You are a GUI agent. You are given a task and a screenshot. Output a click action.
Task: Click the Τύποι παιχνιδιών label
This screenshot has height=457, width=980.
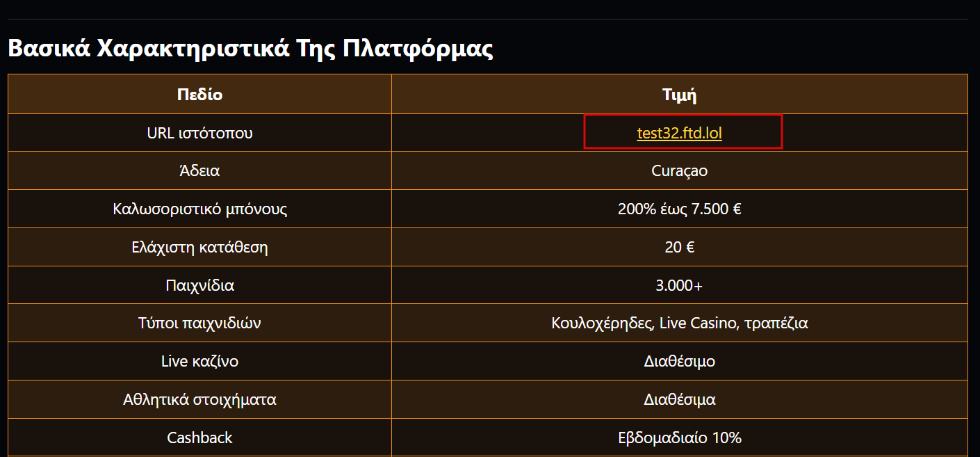(199, 323)
